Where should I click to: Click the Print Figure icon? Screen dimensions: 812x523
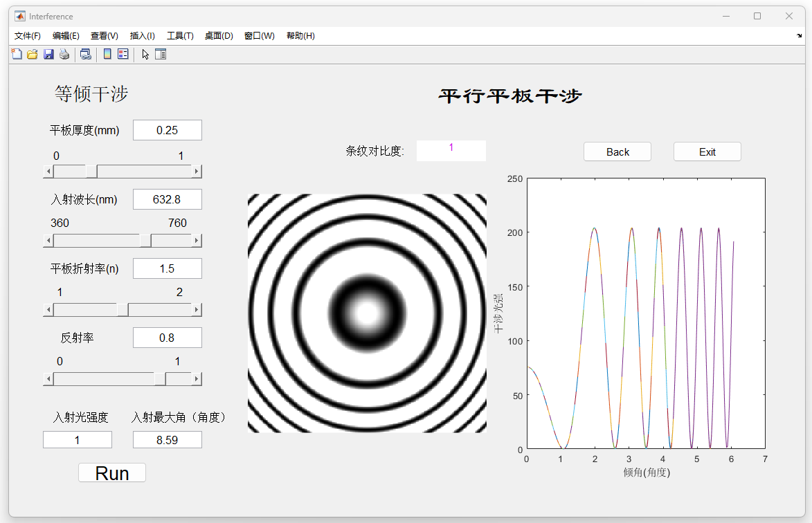click(x=64, y=54)
